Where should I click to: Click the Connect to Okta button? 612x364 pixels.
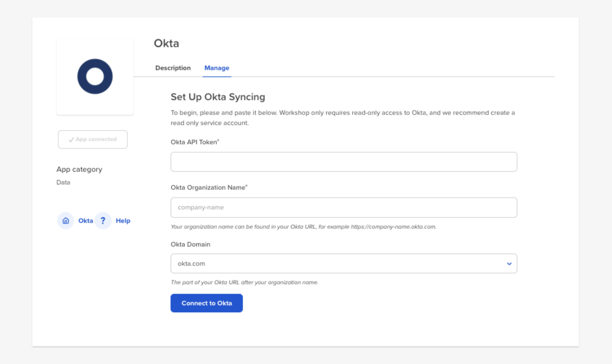pyautogui.click(x=207, y=303)
